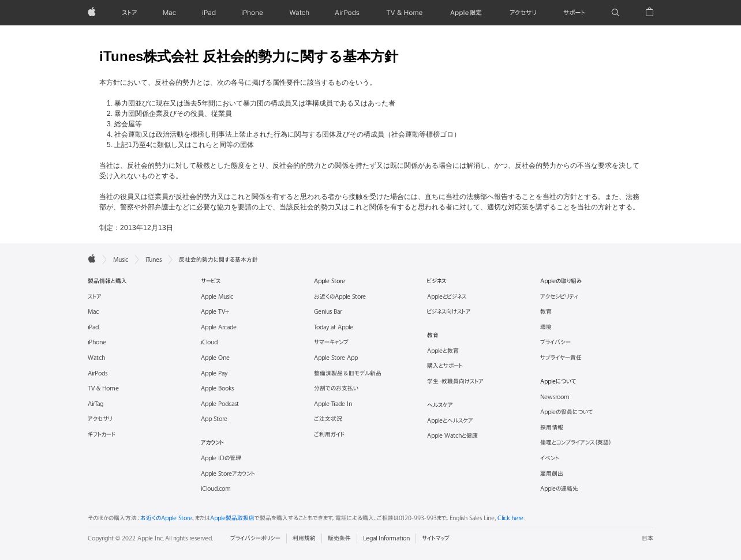The height and width of the screenshot is (560, 741).
Task: Open Apple Watchと健康 link
Action: [452, 435]
